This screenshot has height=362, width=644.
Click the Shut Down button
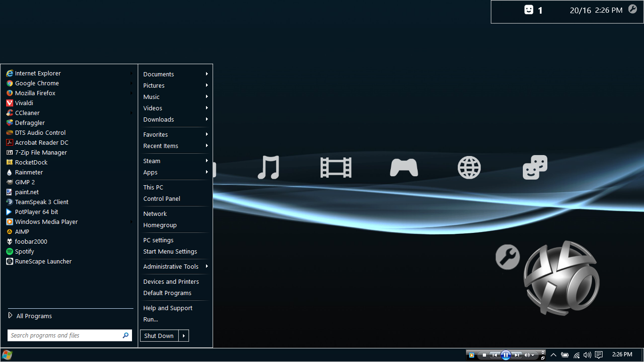pos(159,336)
